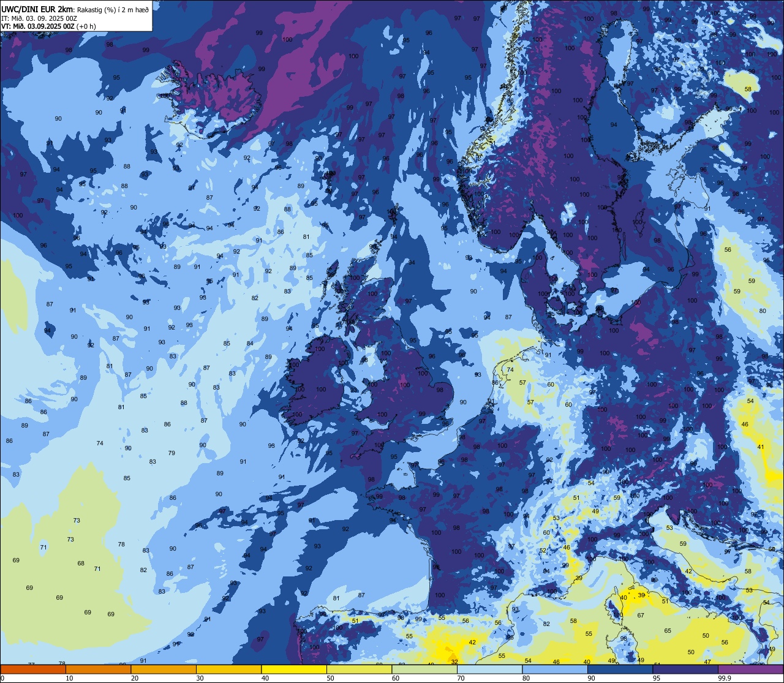
Task: Click the legend tick label '99.9'
Action: (x=725, y=678)
